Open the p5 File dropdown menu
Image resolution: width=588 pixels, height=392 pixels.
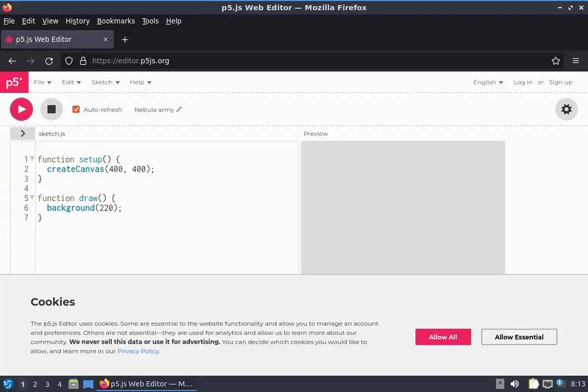(x=42, y=82)
